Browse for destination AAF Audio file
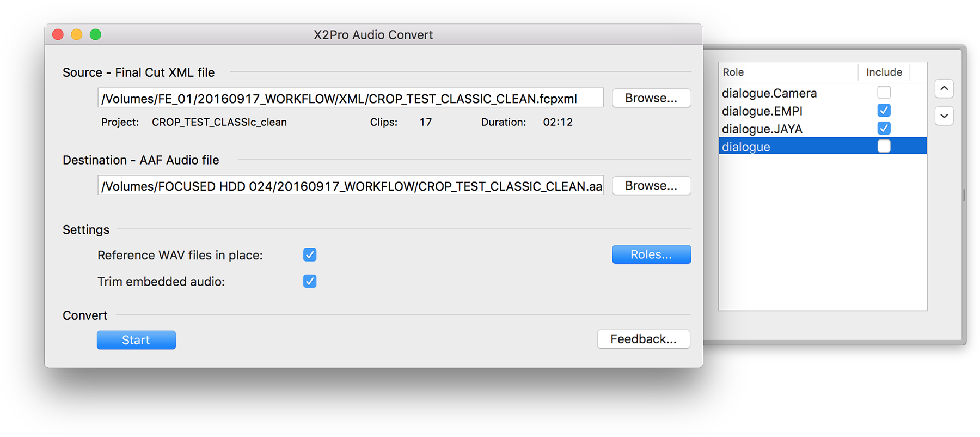 tap(651, 186)
